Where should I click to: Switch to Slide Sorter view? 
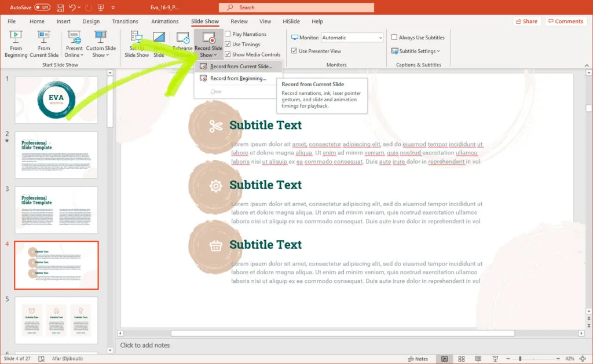462,359
